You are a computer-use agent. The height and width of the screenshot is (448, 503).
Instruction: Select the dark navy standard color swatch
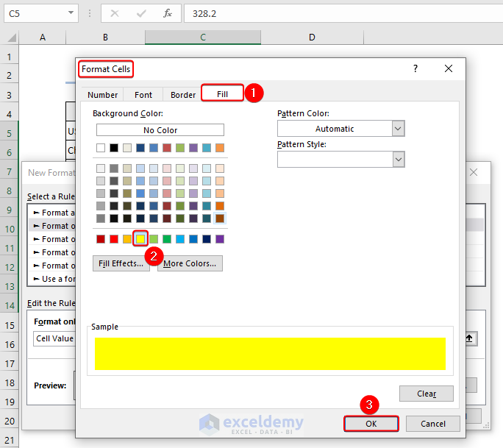(x=207, y=239)
